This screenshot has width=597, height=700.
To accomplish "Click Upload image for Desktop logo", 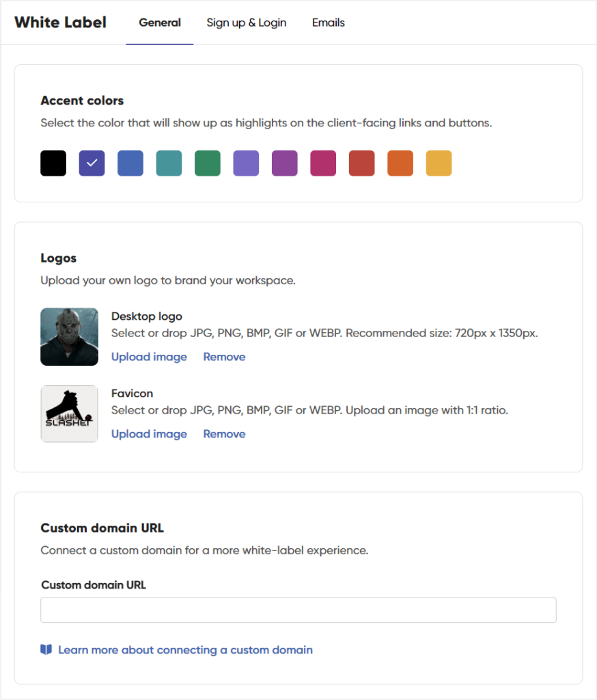I will [149, 357].
